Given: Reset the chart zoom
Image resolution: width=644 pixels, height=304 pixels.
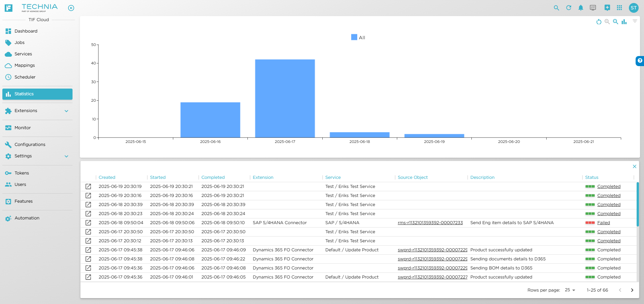Looking at the screenshot, I should click(x=599, y=22).
